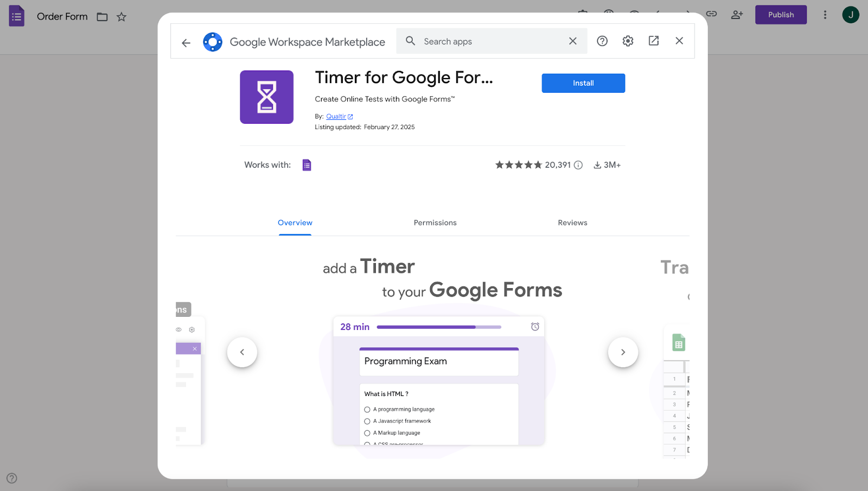This screenshot has height=491, width=868.
Task: Click the "Listing updated: February 27, 2025" text
Action: point(365,127)
